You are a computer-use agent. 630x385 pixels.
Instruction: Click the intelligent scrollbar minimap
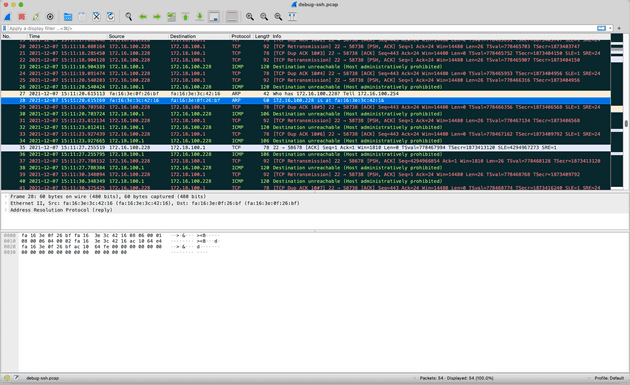[617, 113]
